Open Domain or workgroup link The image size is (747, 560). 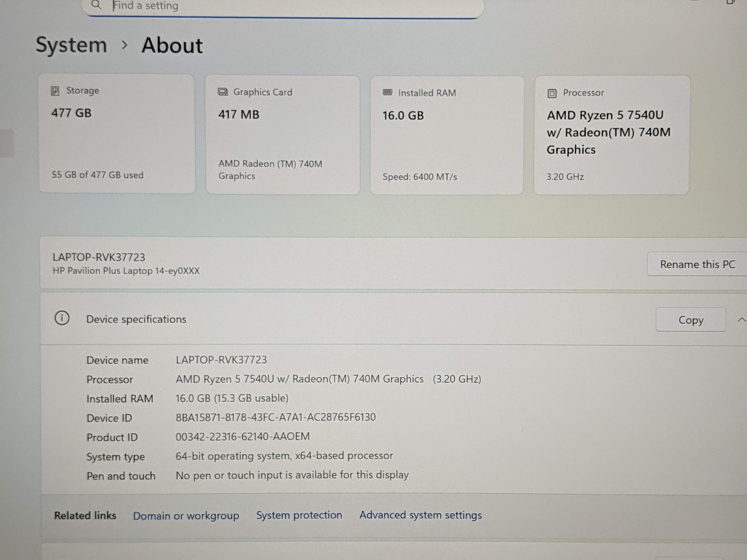point(186,516)
